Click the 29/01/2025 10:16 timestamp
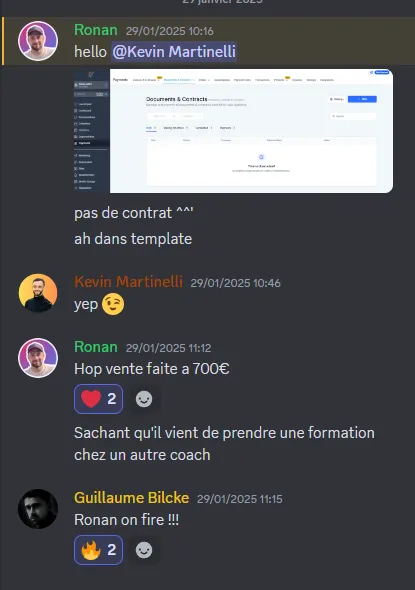The width and height of the screenshot is (415, 590). pyautogui.click(x=170, y=31)
